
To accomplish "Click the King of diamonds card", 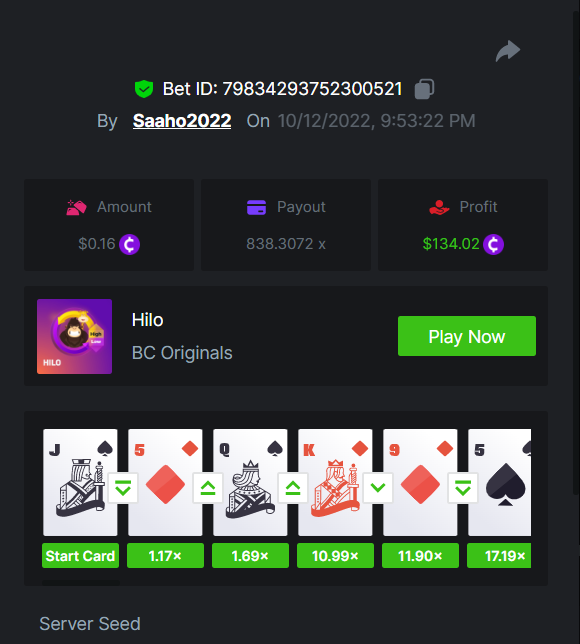I will 335,483.
